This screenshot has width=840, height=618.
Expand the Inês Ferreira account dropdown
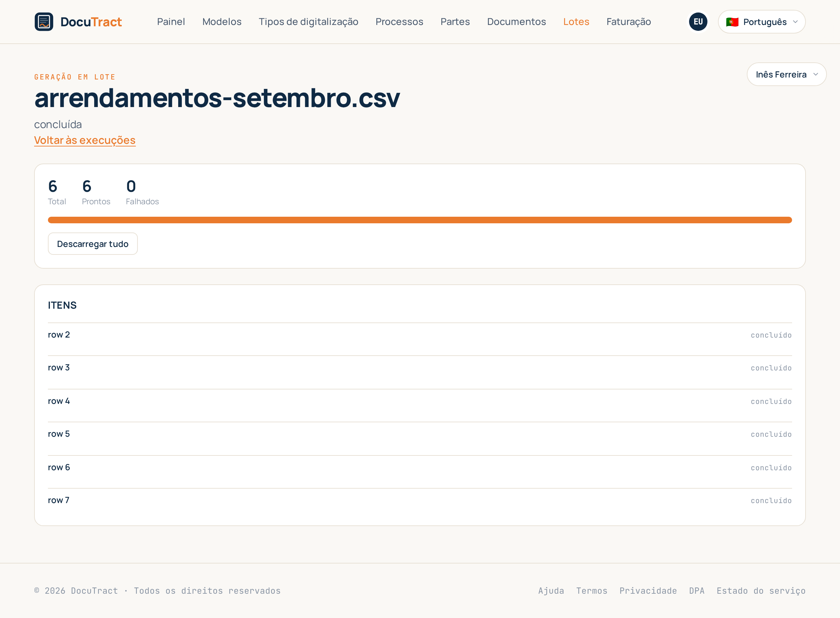[x=787, y=75]
